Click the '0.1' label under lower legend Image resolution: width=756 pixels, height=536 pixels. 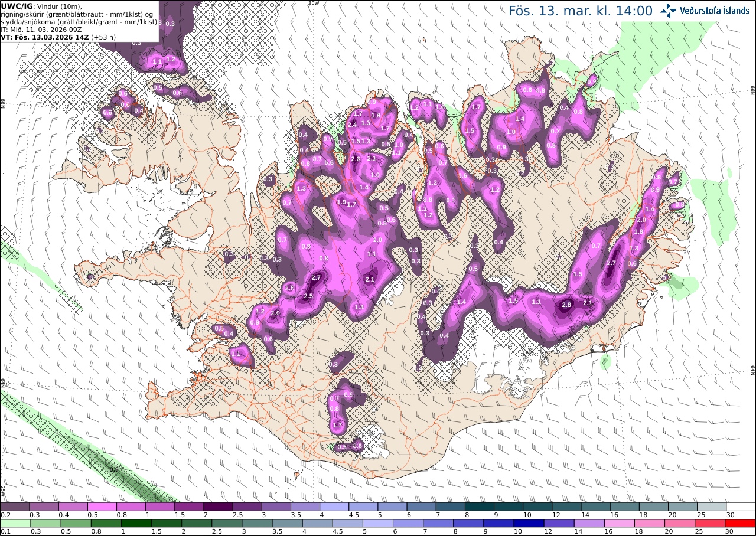(x=5, y=531)
